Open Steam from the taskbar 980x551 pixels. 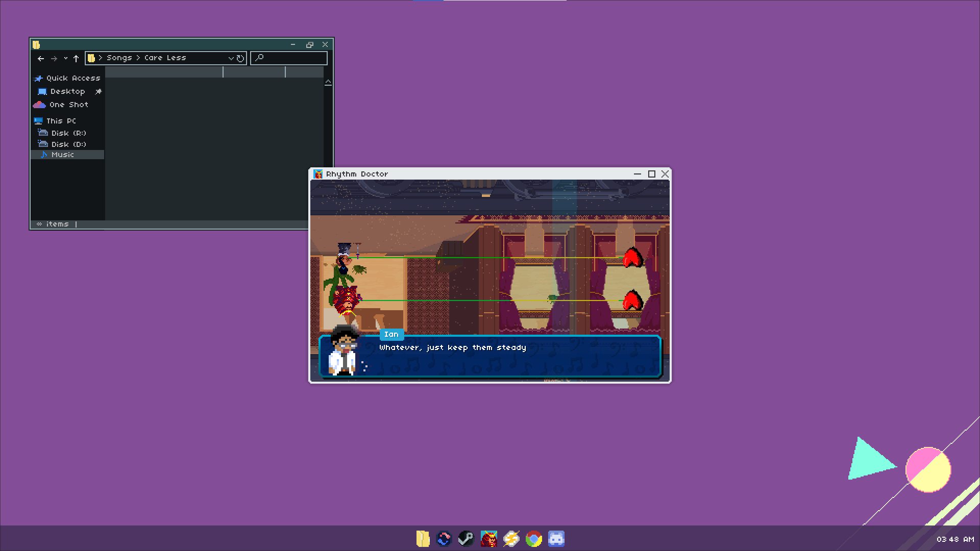click(466, 539)
